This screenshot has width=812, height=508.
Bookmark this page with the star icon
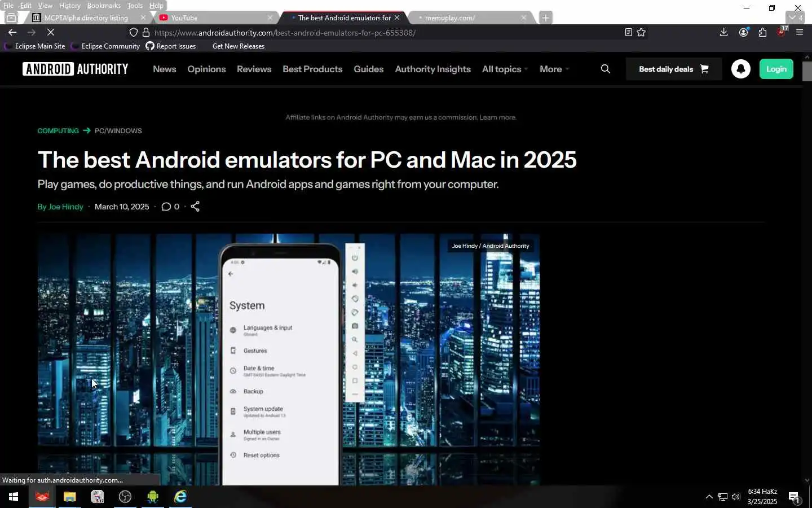(x=641, y=32)
